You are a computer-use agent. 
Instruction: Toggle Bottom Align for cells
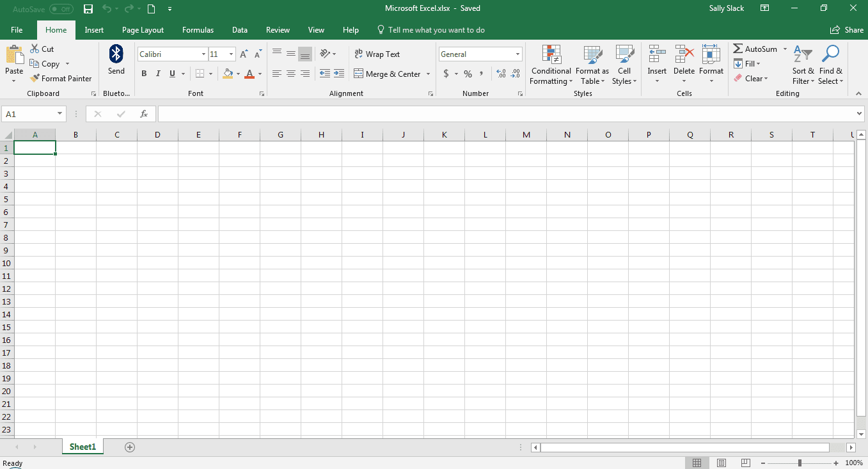305,54
